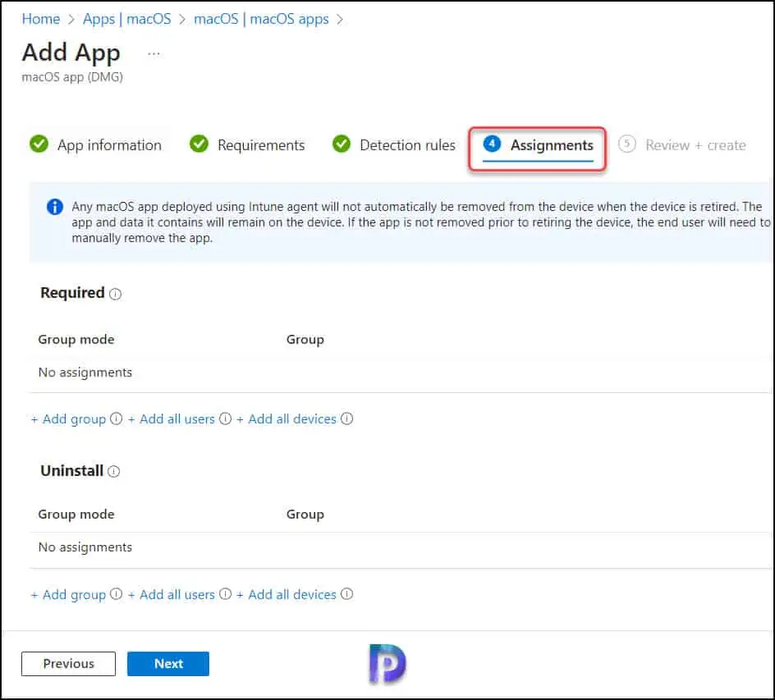This screenshot has width=775, height=700.
Task: Open info icon beside Required Add group
Action: click(x=116, y=419)
